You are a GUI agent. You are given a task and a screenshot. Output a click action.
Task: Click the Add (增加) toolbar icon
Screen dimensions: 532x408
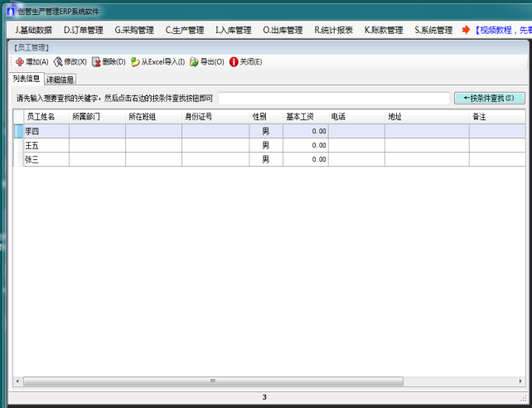coord(19,62)
